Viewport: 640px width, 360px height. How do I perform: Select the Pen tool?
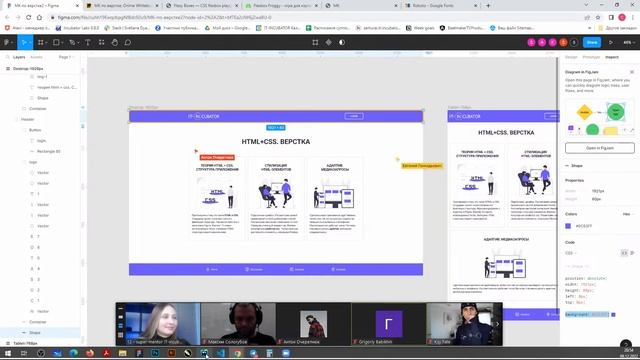(x=73, y=42)
